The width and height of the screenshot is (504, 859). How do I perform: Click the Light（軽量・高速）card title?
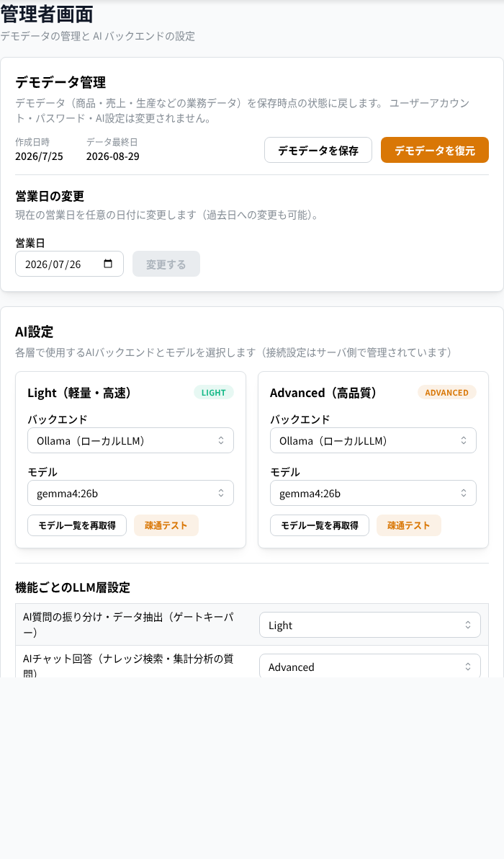click(79, 393)
